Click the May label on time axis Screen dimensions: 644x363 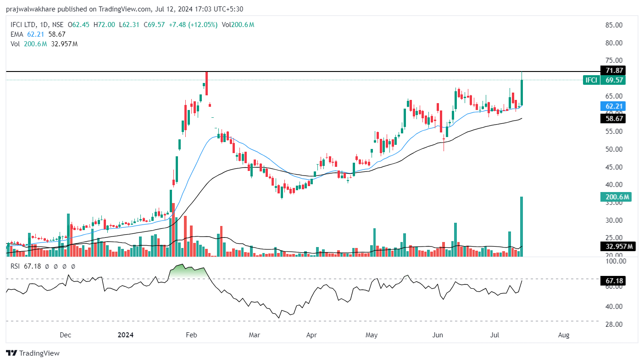[372, 335]
